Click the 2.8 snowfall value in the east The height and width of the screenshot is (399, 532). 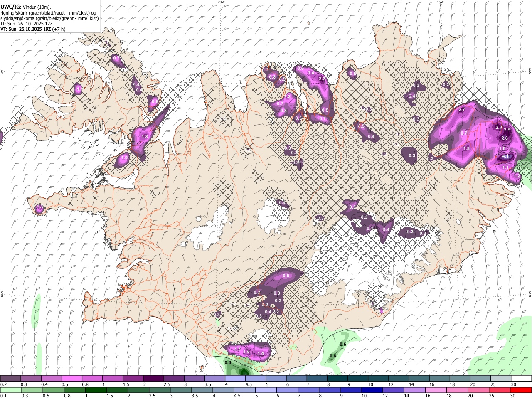505,138
